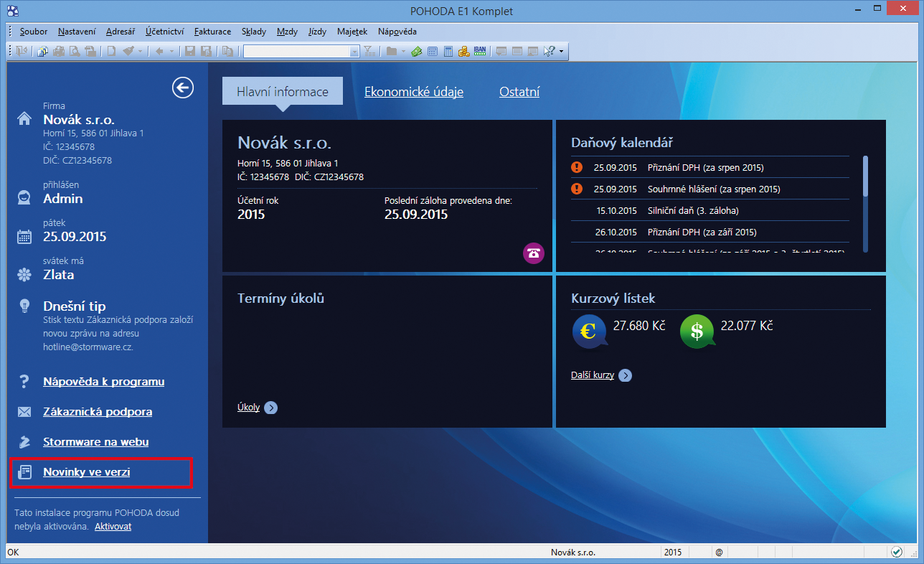Click the green checkmark status bar icon
Image resolution: width=924 pixels, height=564 pixels.
click(896, 552)
